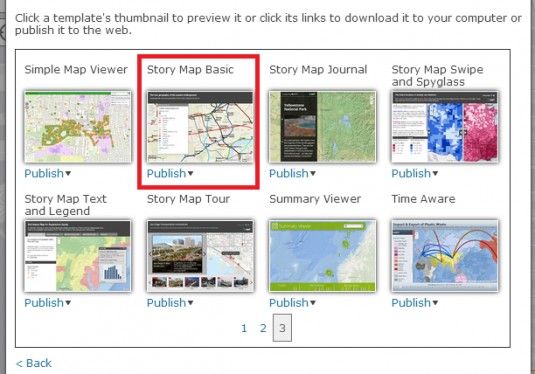Preview the Story Map Basic thumbnail
The height and width of the screenshot is (374, 535).
click(x=200, y=127)
